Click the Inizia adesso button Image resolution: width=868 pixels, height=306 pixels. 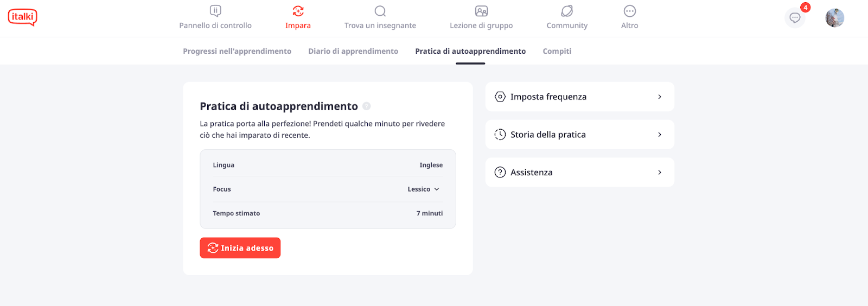(x=240, y=248)
